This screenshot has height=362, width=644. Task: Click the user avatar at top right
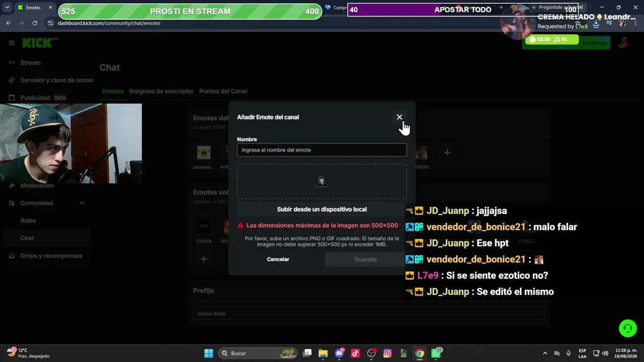coord(624,43)
